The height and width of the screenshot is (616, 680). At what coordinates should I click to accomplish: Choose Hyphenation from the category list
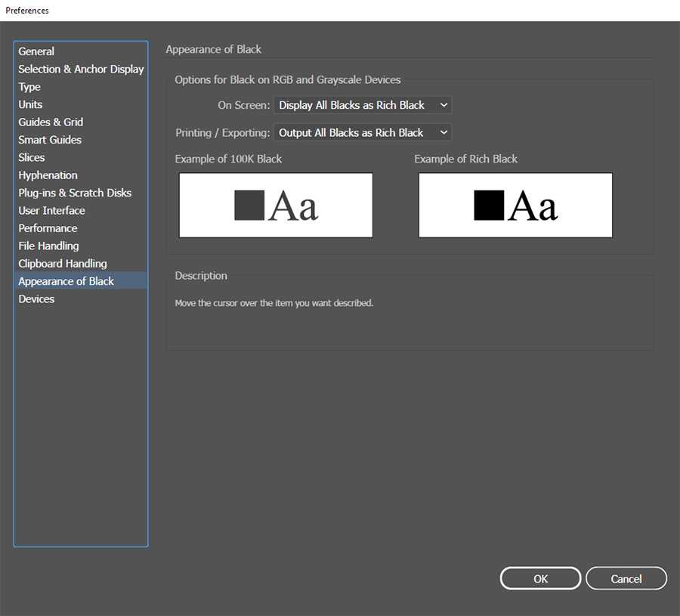coord(48,175)
